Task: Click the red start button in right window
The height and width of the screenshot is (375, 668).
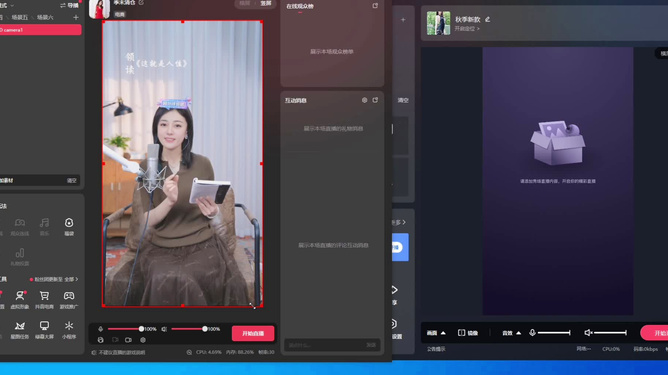Action: click(x=654, y=333)
